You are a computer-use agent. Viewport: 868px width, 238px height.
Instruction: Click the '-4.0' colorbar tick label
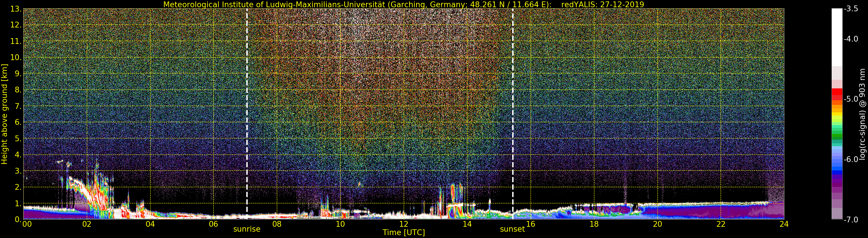(x=851, y=39)
